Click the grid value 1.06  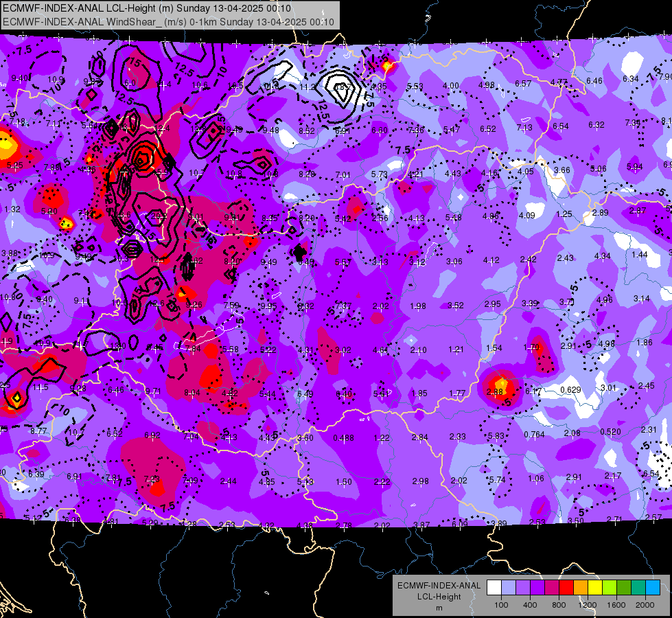click(x=535, y=479)
